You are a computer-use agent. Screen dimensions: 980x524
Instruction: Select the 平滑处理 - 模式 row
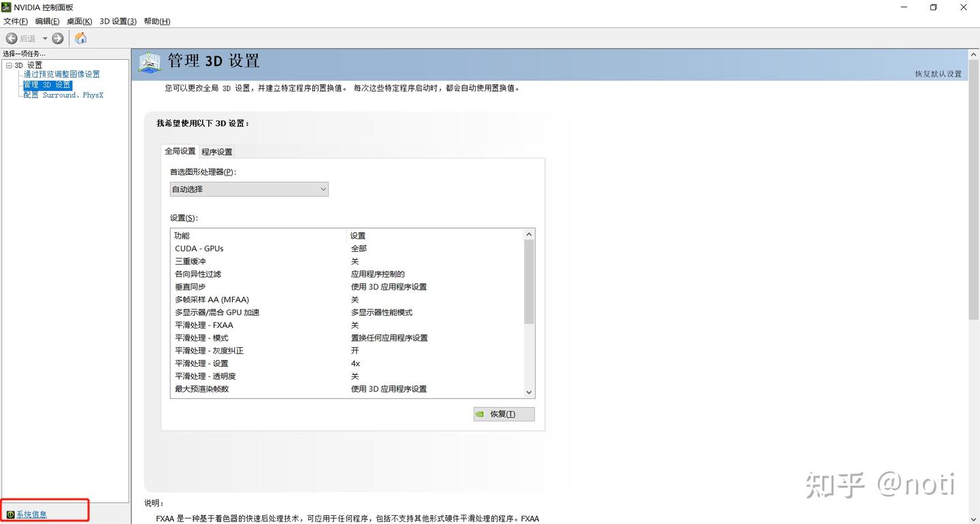click(347, 338)
